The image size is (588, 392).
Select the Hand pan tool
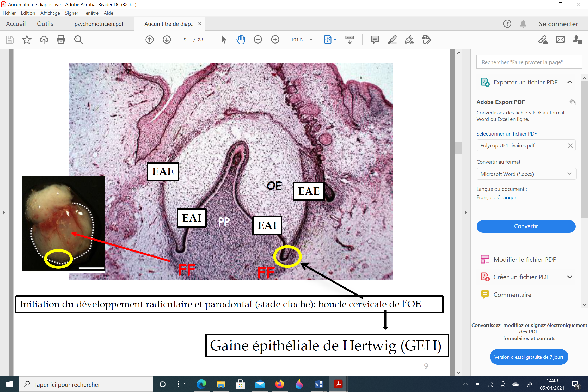[x=241, y=40]
